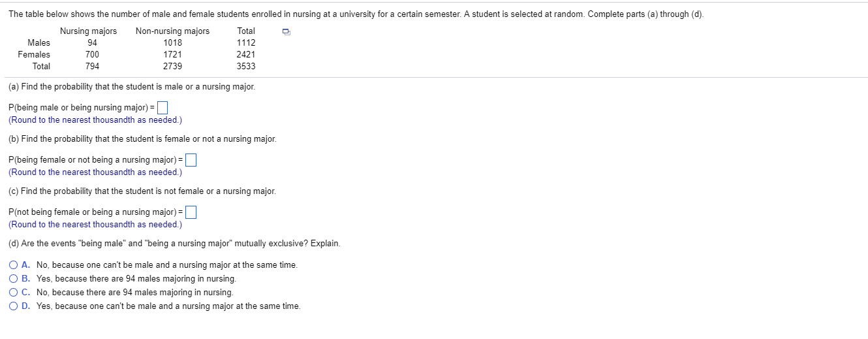Click the answer box for not female or nursing major

(191, 212)
